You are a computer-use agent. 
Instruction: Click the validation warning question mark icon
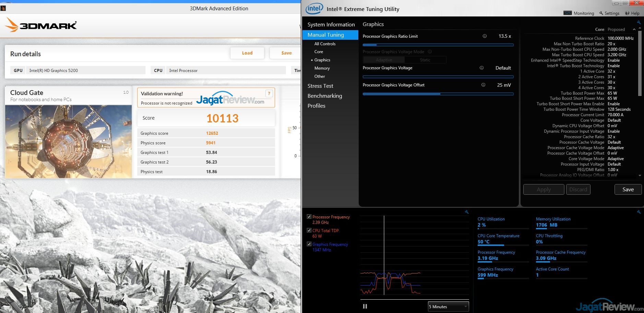point(269,93)
